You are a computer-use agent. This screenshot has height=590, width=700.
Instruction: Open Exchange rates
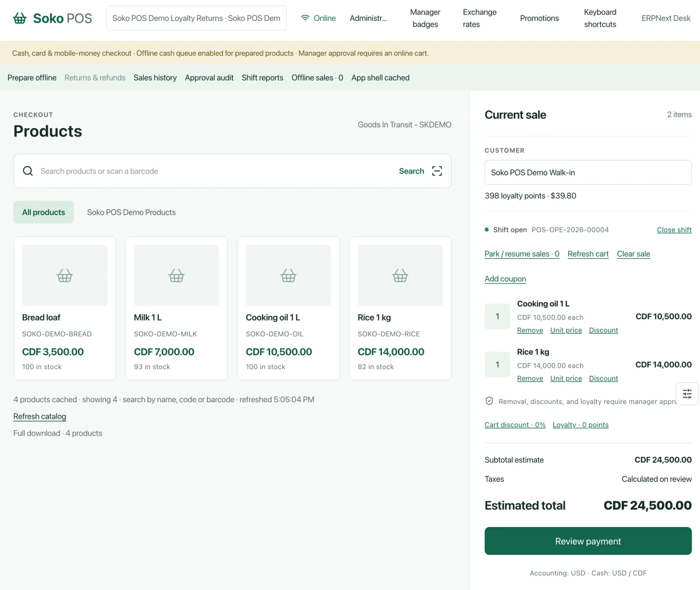pyautogui.click(x=479, y=18)
